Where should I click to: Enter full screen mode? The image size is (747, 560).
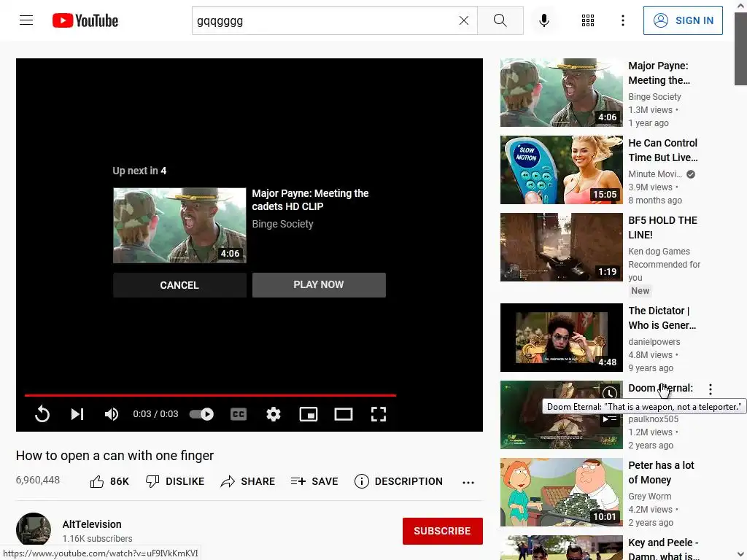tap(379, 414)
